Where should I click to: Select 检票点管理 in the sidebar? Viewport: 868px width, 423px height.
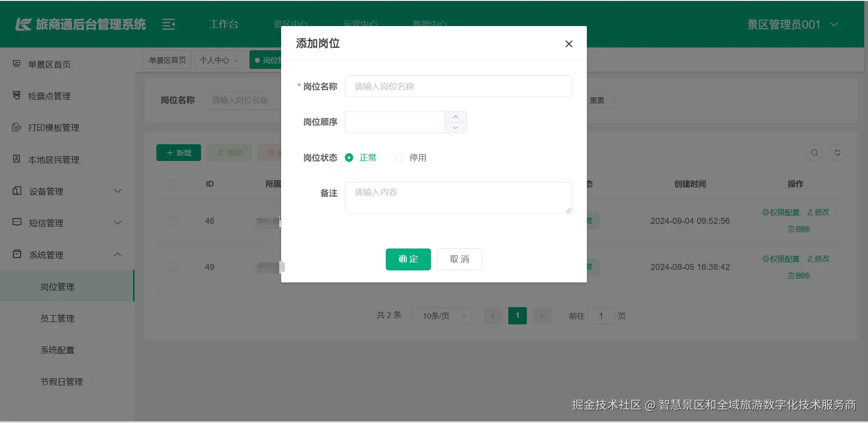[x=49, y=96]
